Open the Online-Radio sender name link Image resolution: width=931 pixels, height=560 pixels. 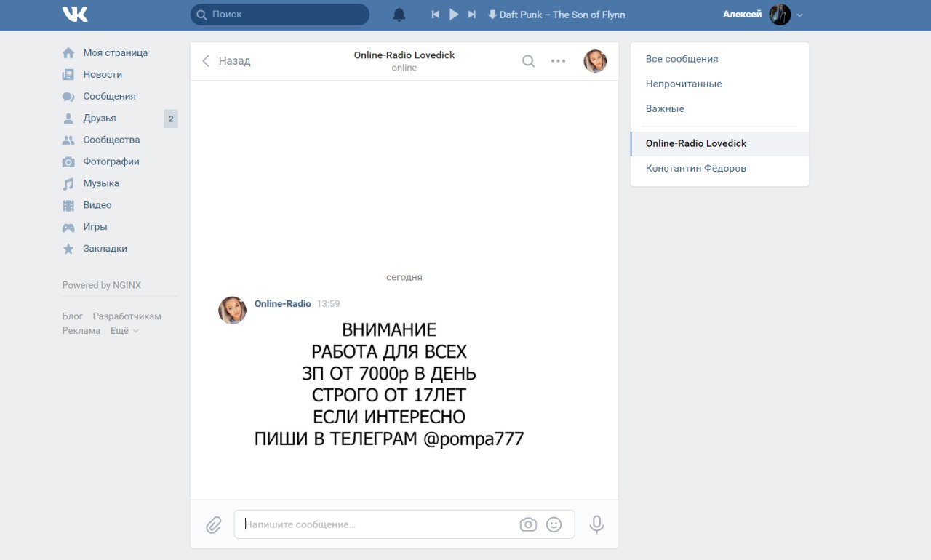[283, 304]
